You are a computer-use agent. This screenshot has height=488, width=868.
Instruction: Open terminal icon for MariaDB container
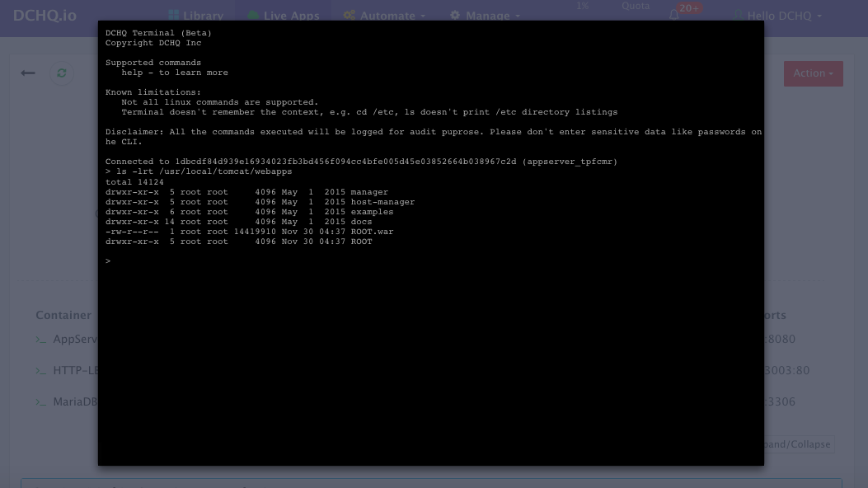pyautogui.click(x=41, y=402)
